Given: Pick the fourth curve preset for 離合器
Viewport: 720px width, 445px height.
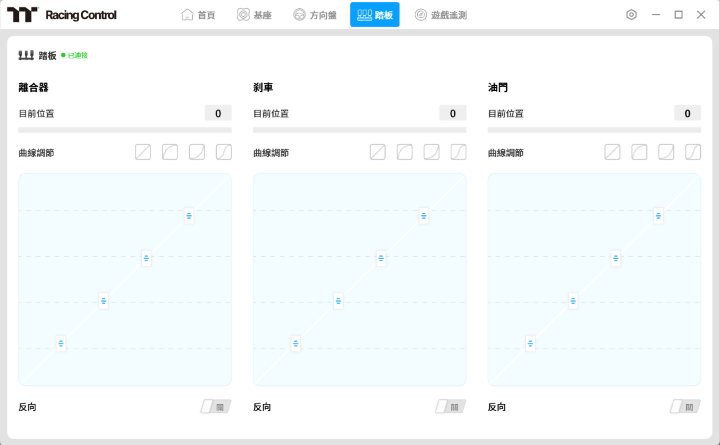Looking at the screenshot, I should 224,152.
